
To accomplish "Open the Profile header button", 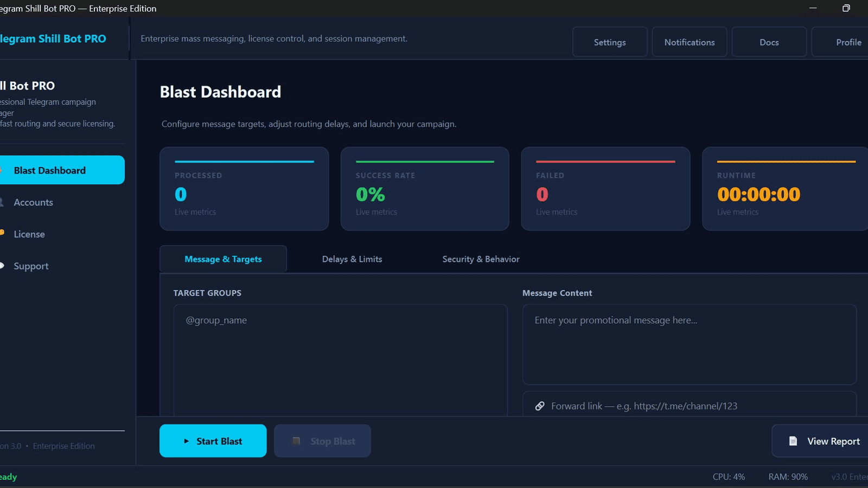I will [x=841, y=42].
